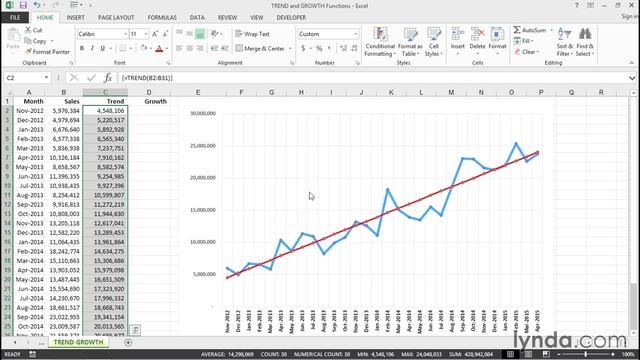Viewport: 640px width, 360px height.
Task: Apply Accounting dollar number format
Action: click(303, 48)
